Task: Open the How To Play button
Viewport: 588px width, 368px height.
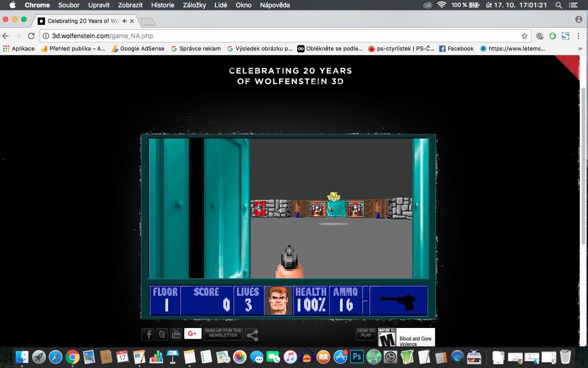Action: [366, 333]
